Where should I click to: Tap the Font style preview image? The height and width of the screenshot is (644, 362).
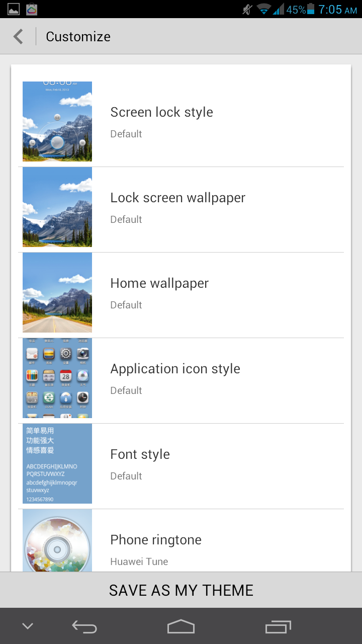(57, 463)
